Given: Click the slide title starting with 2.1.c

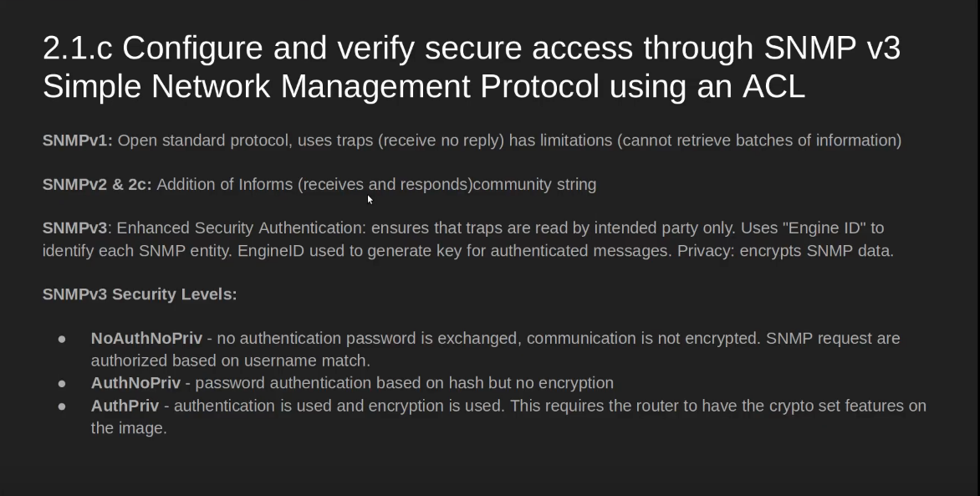Looking at the screenshot, I should (x=472, y=67).
